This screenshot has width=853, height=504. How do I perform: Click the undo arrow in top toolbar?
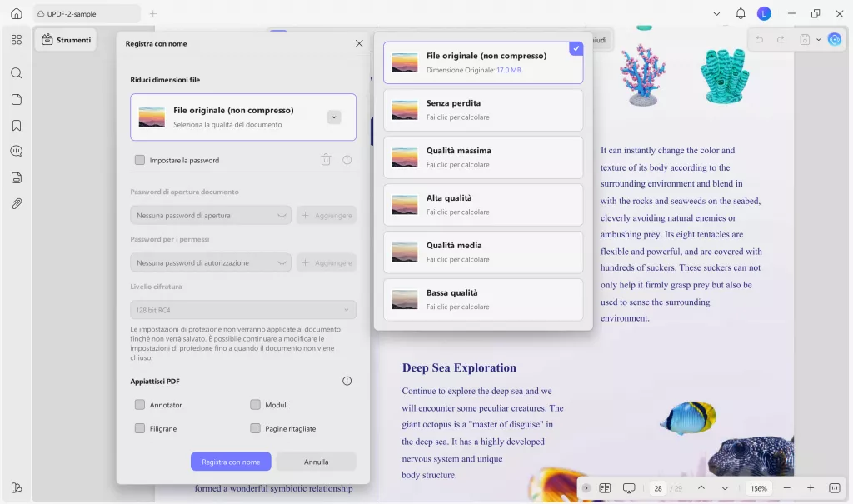pyautogui.click(x=760, y=40)
